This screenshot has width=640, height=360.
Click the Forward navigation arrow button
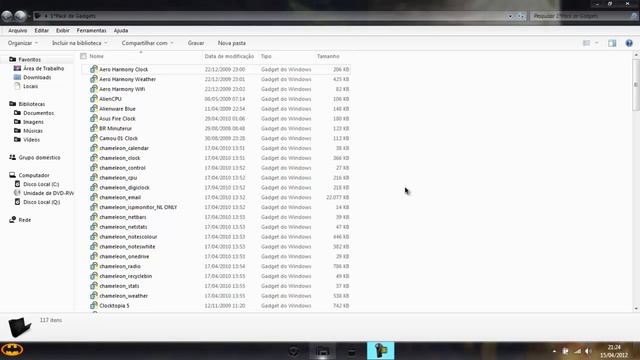[x=20, y=16]
